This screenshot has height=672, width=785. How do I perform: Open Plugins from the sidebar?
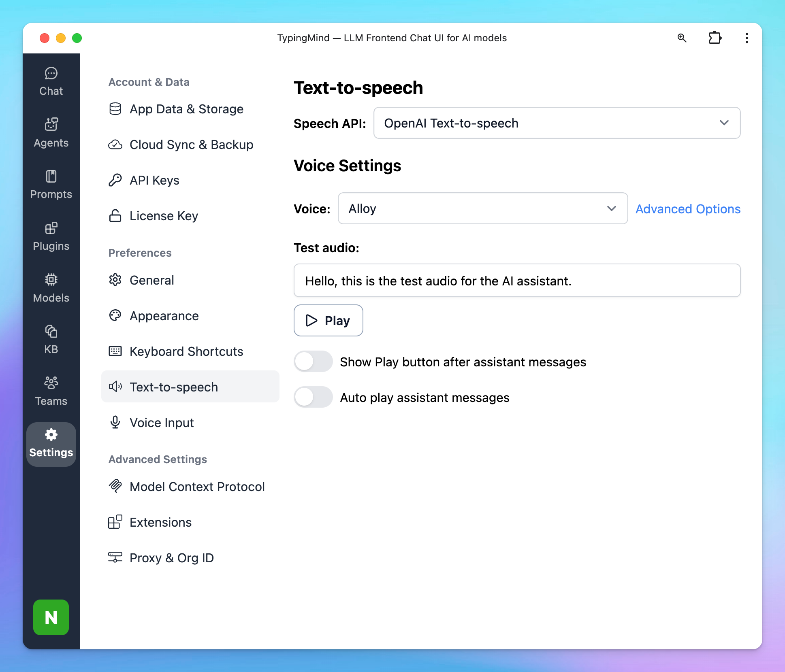(x=51, y=236)
